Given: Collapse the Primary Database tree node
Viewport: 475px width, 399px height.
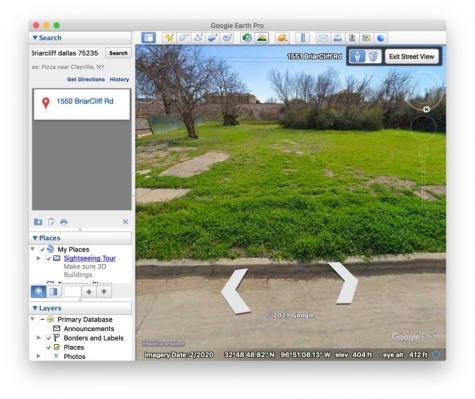Looking at the screenshot, I should [x=33, y=319].
